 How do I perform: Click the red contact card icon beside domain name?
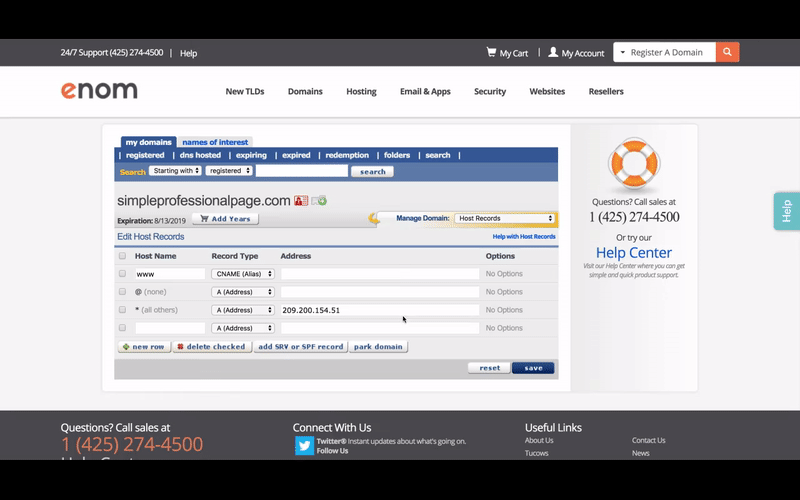tap(301, 201)
